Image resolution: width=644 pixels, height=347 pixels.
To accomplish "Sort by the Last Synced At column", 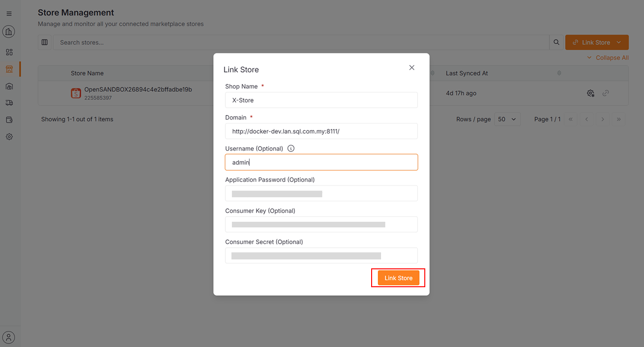I will pos(559,73).
